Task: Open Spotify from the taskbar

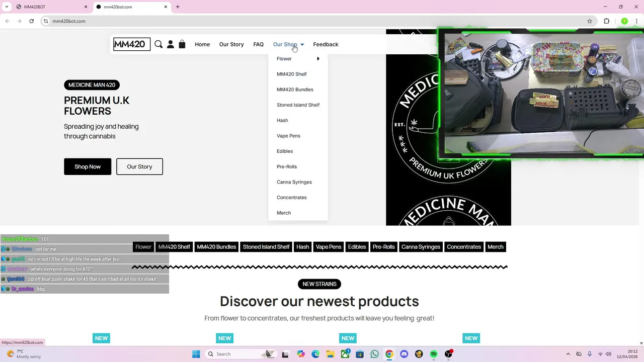Action: pyautogui.click(x=434, y=354)
